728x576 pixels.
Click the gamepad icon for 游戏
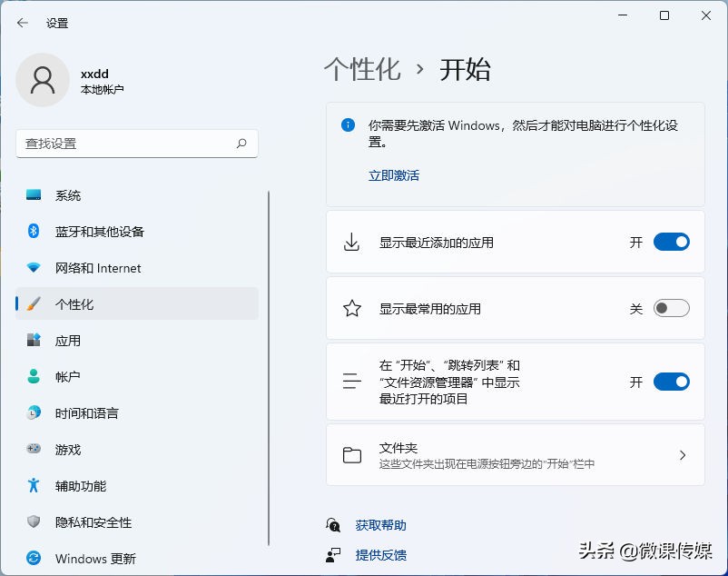pyautogui.click(x=34, y=449)
